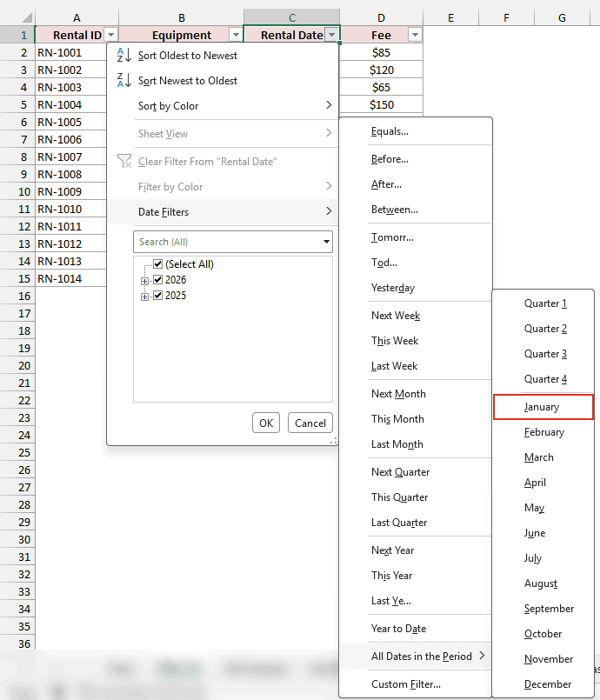Viewport: 600px width, 700px height.
Task: Filter dates by January
Action: (543, 407)
